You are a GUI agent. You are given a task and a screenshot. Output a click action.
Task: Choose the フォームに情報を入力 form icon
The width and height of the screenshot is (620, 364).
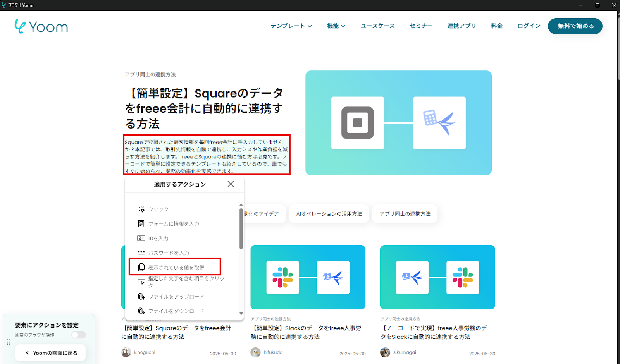141,224
